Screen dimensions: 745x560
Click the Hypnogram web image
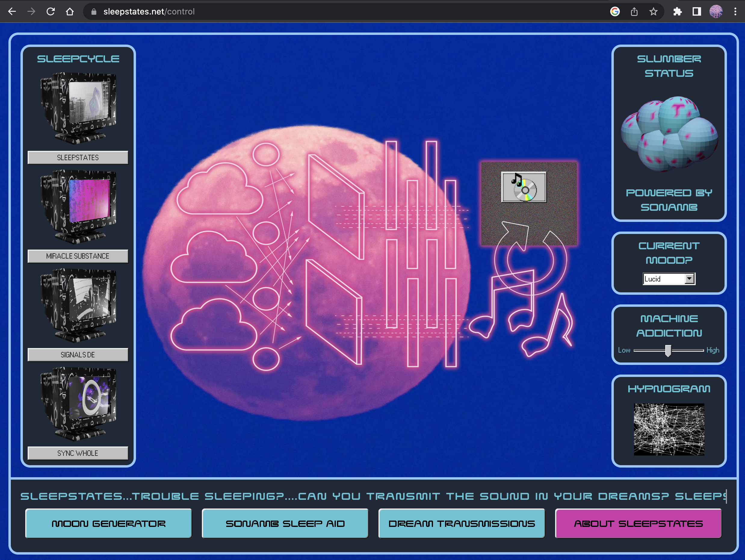669,429
